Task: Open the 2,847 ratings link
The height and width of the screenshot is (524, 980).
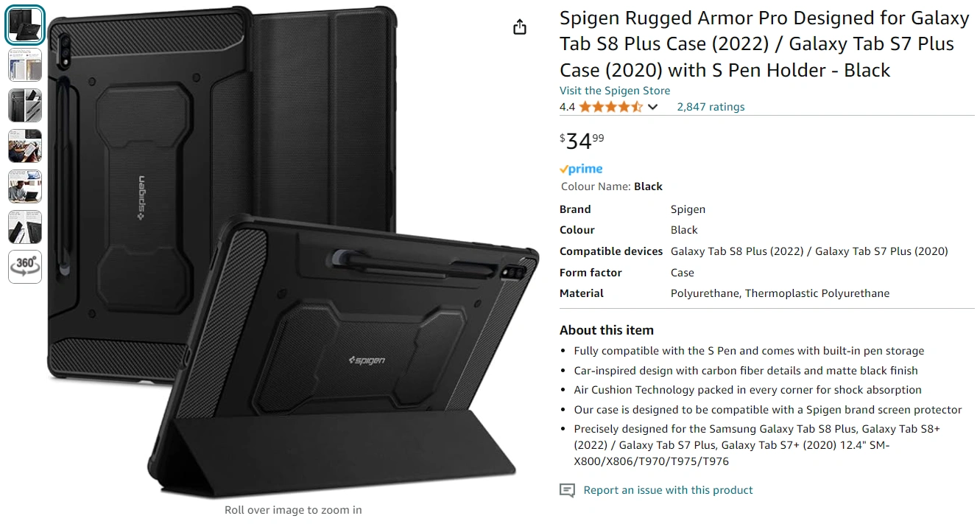Action: (x=711, y=107)
